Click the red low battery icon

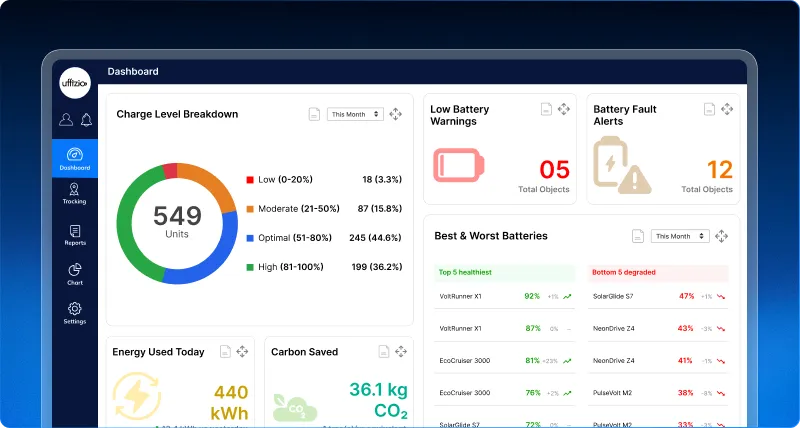(459, 165)
